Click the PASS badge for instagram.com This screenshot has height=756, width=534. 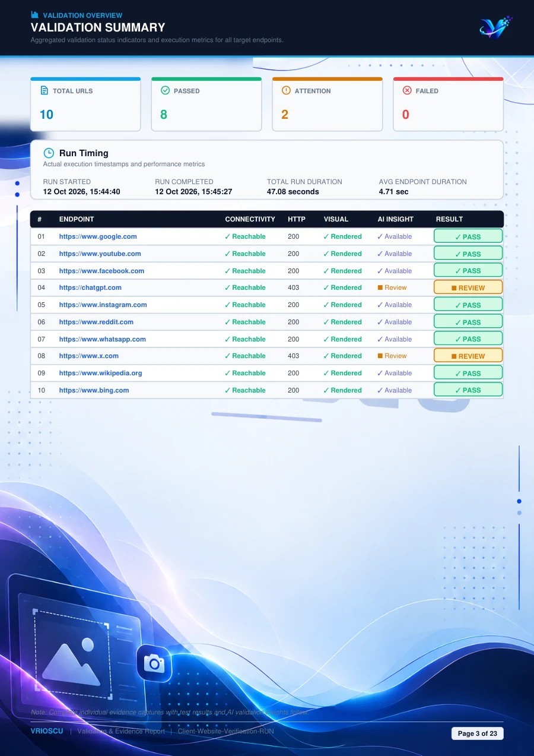click(x=468, y=305)
